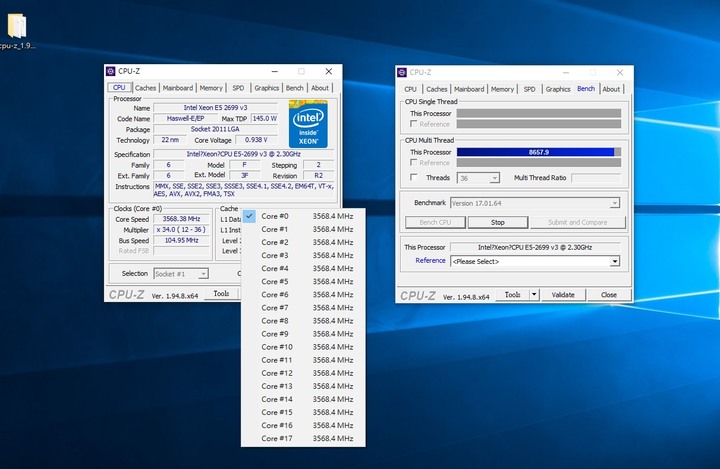Select Core #9 menu entry

click(303, 334)
